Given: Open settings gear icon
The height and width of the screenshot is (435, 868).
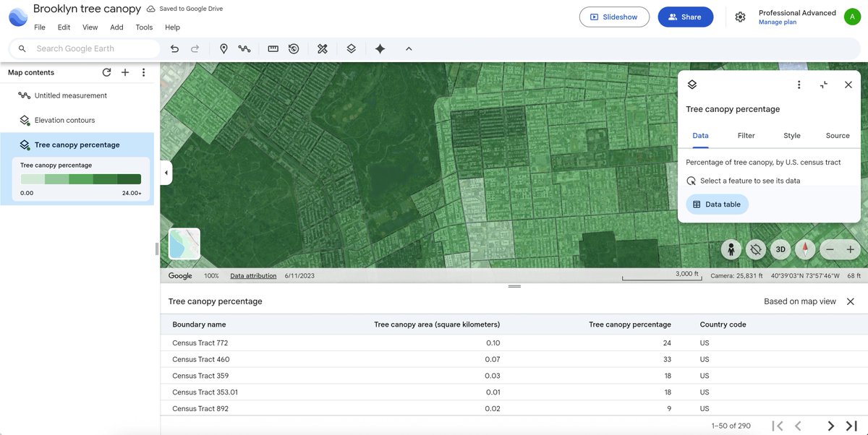Looking at the screenshot, I should click(x=740, y=17).
